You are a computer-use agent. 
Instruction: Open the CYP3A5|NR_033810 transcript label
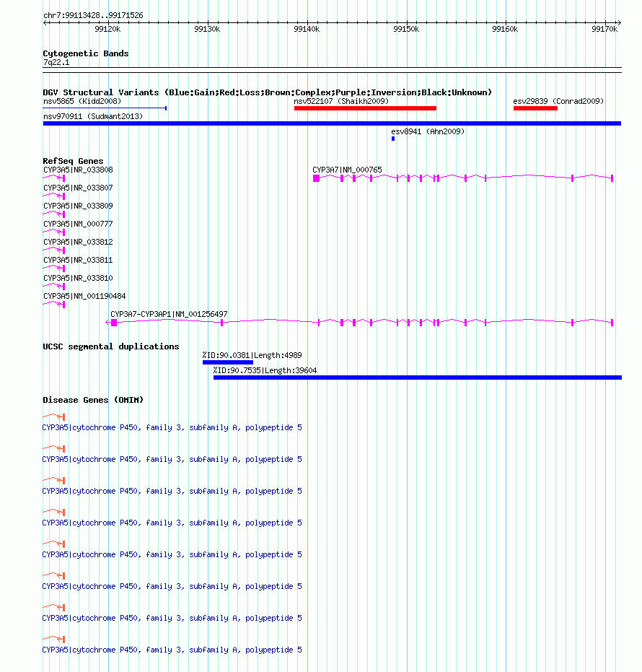point(78,278)
